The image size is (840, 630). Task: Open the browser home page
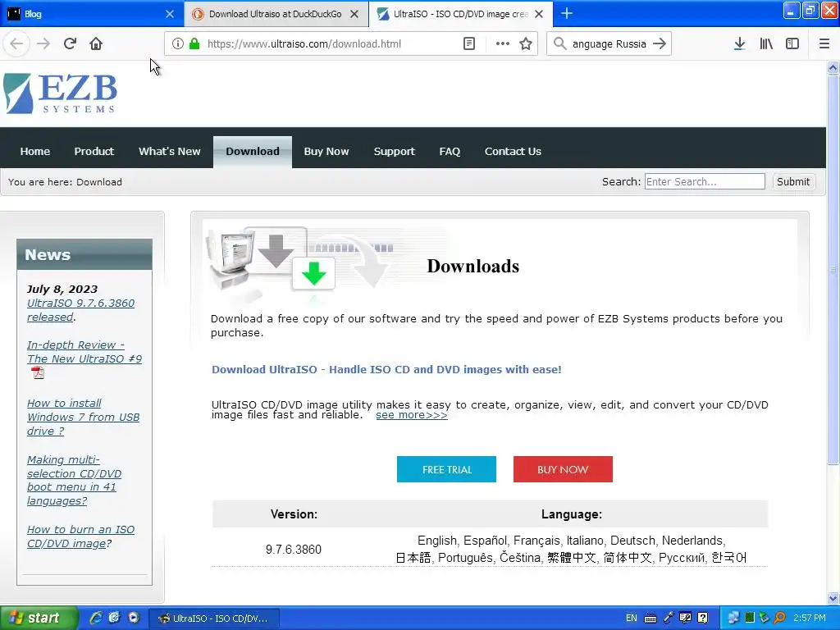point(96,44)
